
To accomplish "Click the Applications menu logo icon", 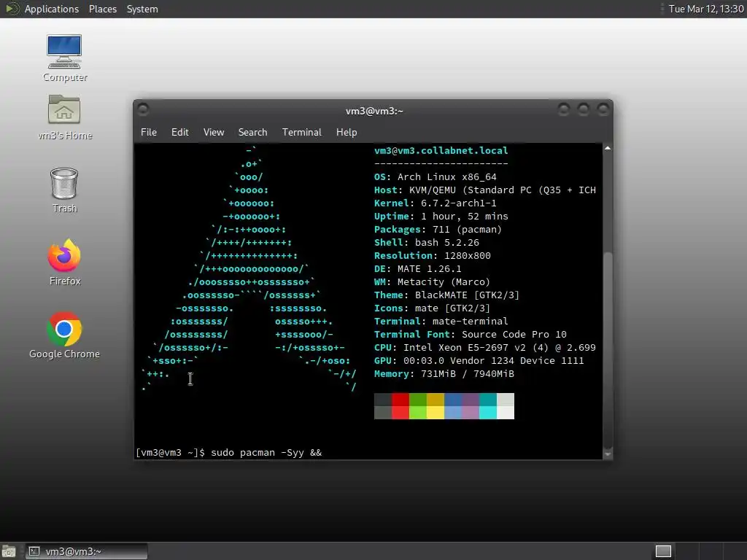I will pos(12,9).
